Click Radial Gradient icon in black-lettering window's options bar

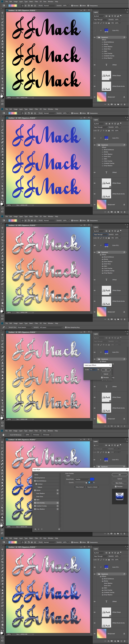click(25, 6)
